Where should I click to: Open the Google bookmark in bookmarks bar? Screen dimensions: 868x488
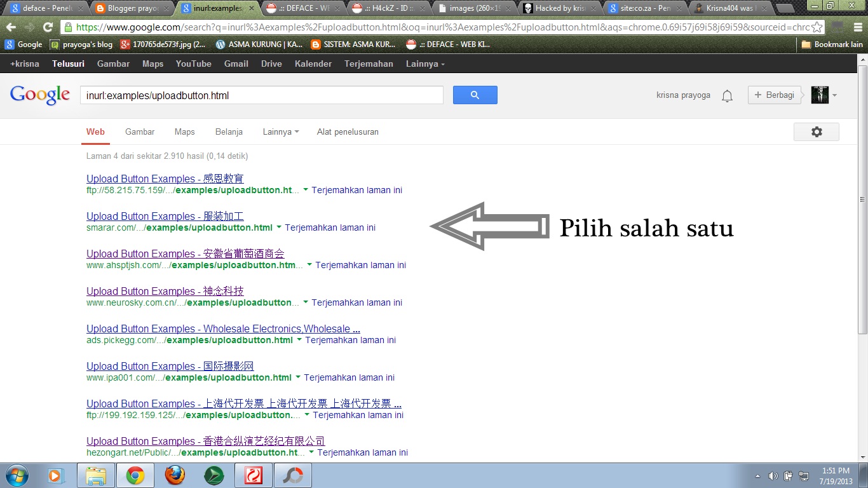pyautogui.click(x=23, y=44)
